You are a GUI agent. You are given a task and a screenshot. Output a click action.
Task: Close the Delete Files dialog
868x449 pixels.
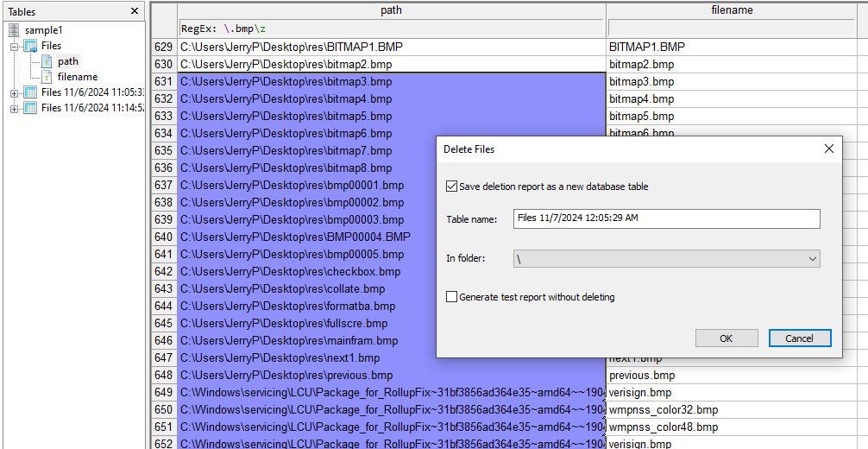pos(828,149)
